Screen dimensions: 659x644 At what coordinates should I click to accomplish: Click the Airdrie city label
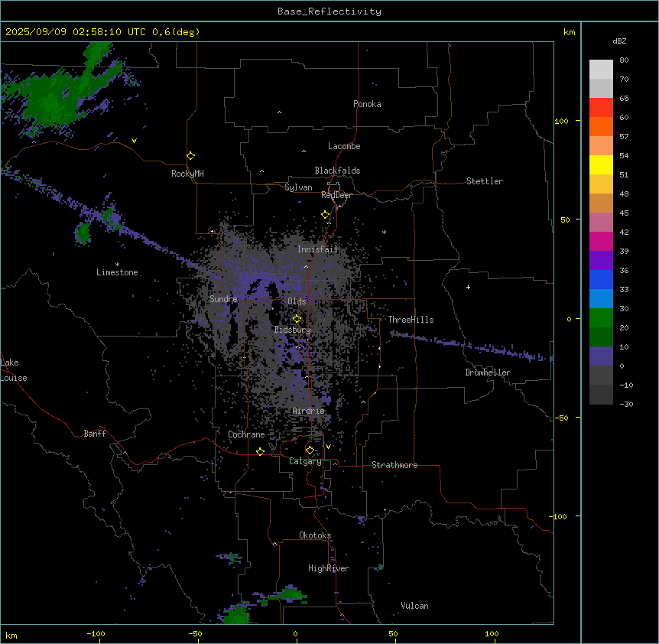(309, 411)
